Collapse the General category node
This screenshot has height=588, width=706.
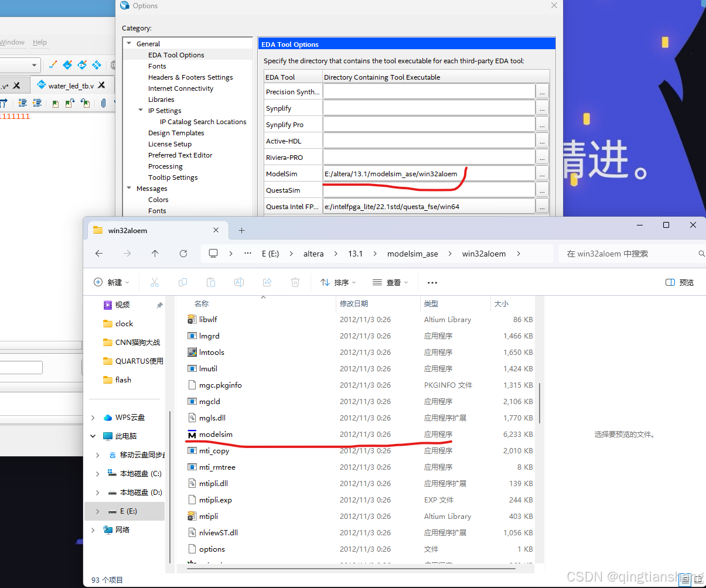pyautogui.click(x=129, y=43)
